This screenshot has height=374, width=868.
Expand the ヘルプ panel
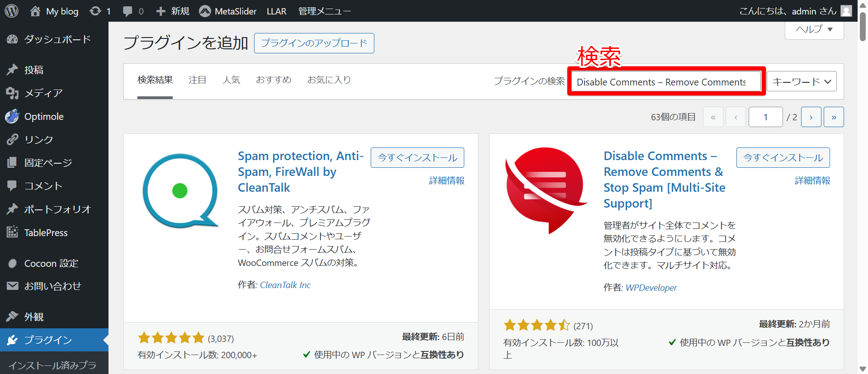click(x=814, y=29)
